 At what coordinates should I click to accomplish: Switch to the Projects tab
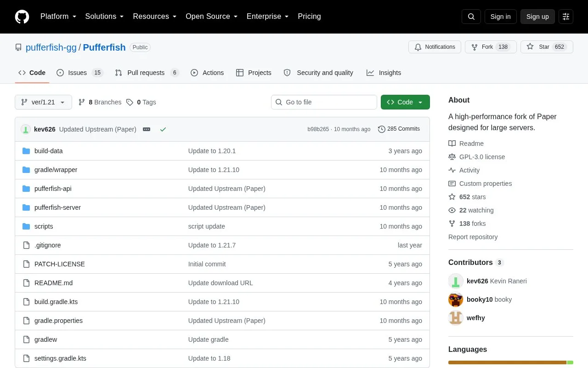coord(254,73)
